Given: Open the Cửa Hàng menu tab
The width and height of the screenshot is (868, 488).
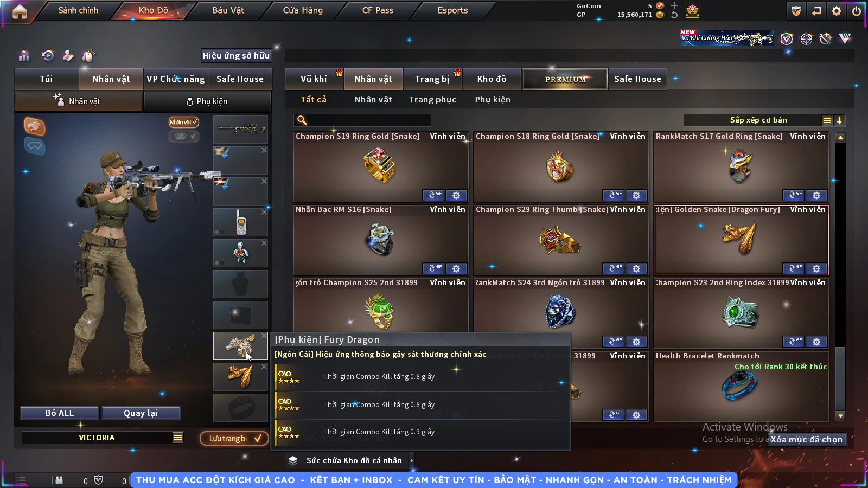Looking at the screenshot, I should click(303, 10).
